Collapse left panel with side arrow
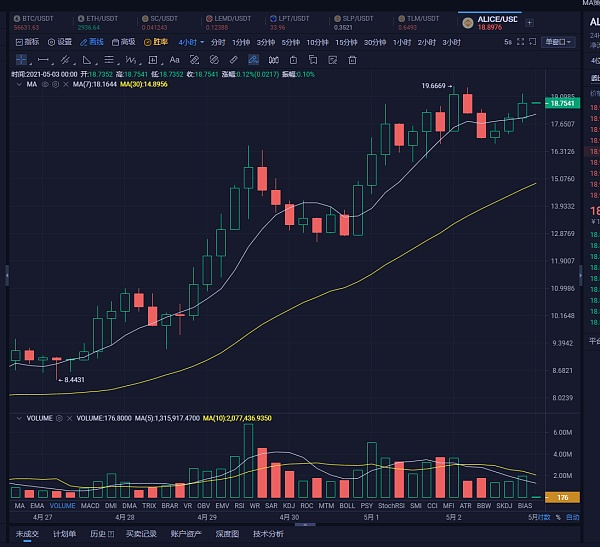The width and height of the screenshot is (600, 547). pos(7,275)
